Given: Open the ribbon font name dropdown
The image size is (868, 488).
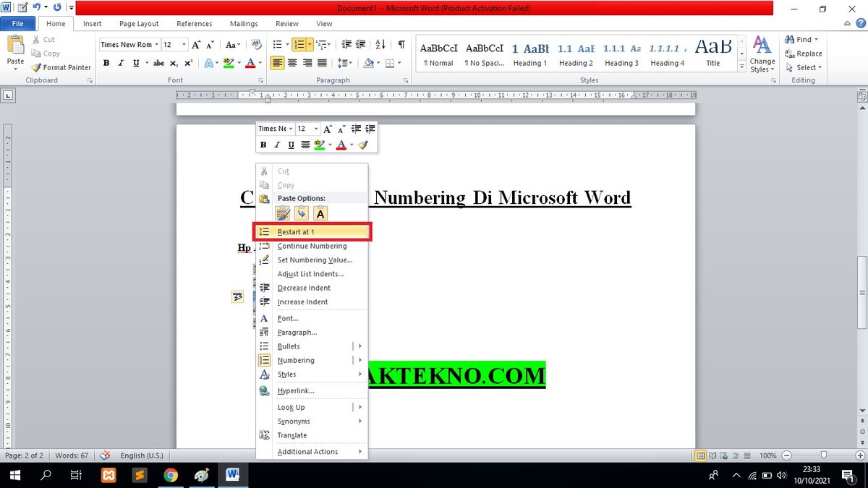Looking at the screenshot, I should click(x=156, y=45).
